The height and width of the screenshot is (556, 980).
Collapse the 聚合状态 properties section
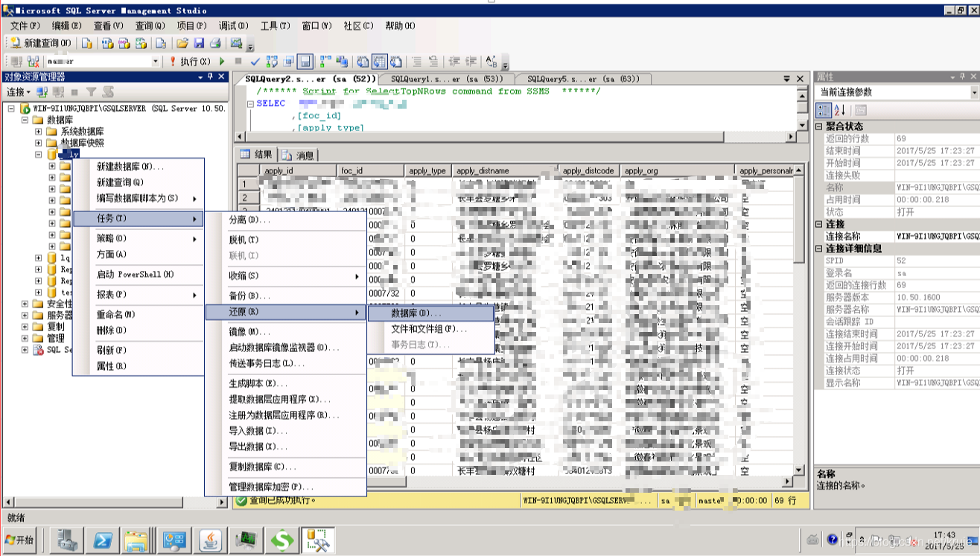click(x=820, y=127)
